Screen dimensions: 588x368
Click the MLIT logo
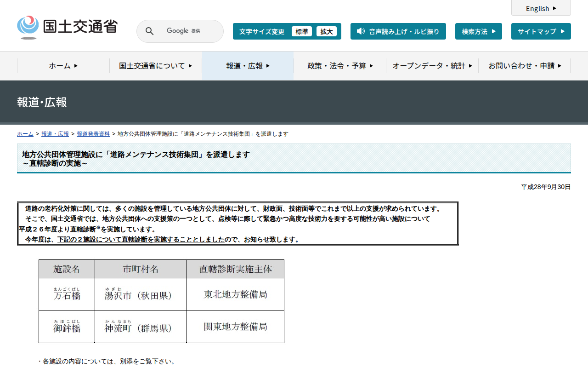[67, 27]
